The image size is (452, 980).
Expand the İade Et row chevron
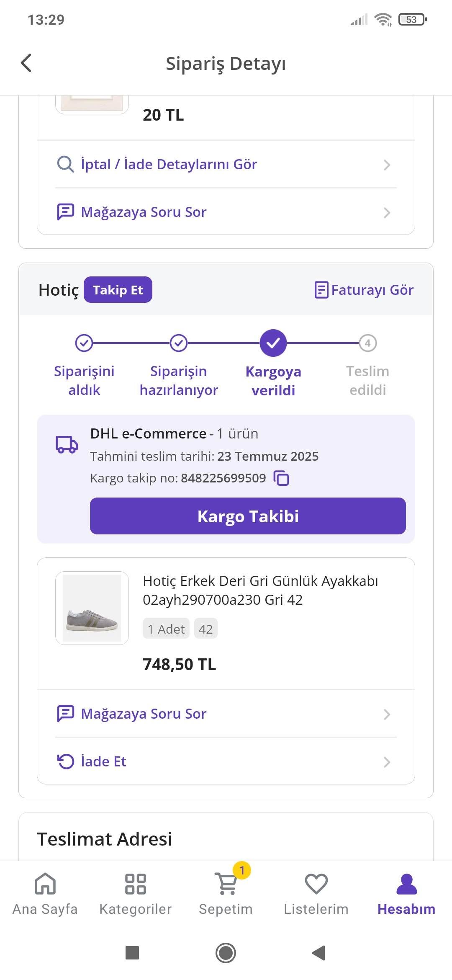387,762
